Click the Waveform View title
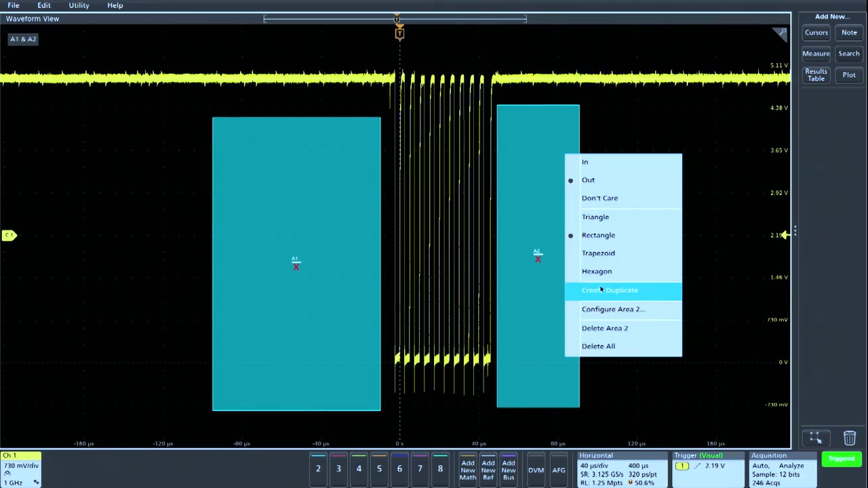Viewport: 868px width, 488px height. [33, 19]
